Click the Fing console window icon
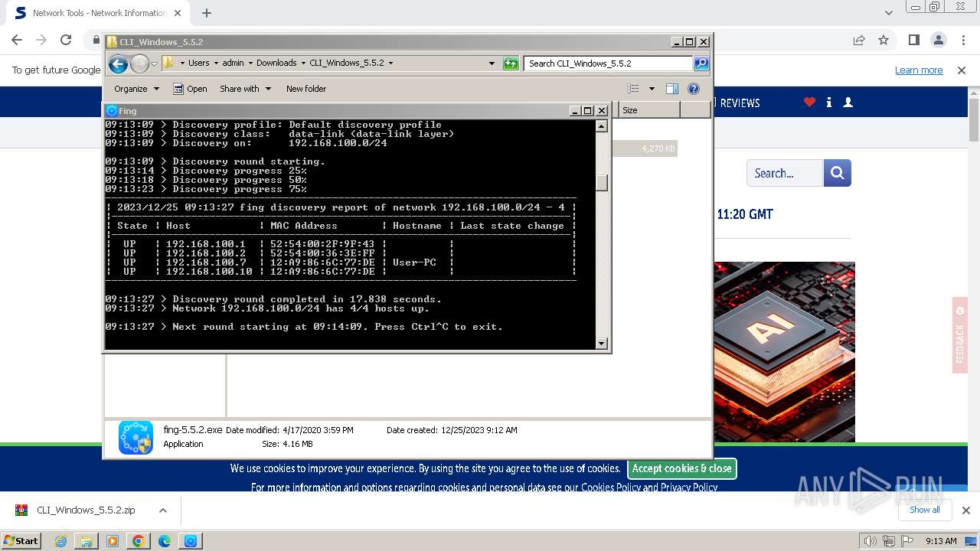 pyautogui.click(x=112, y=111)
